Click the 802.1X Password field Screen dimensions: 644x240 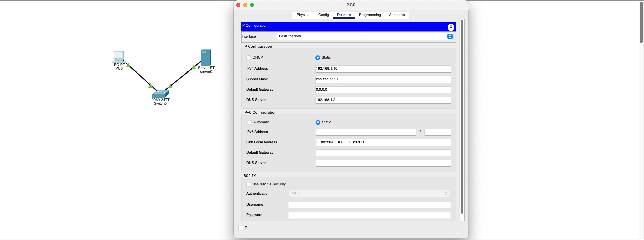pos(369,215)
